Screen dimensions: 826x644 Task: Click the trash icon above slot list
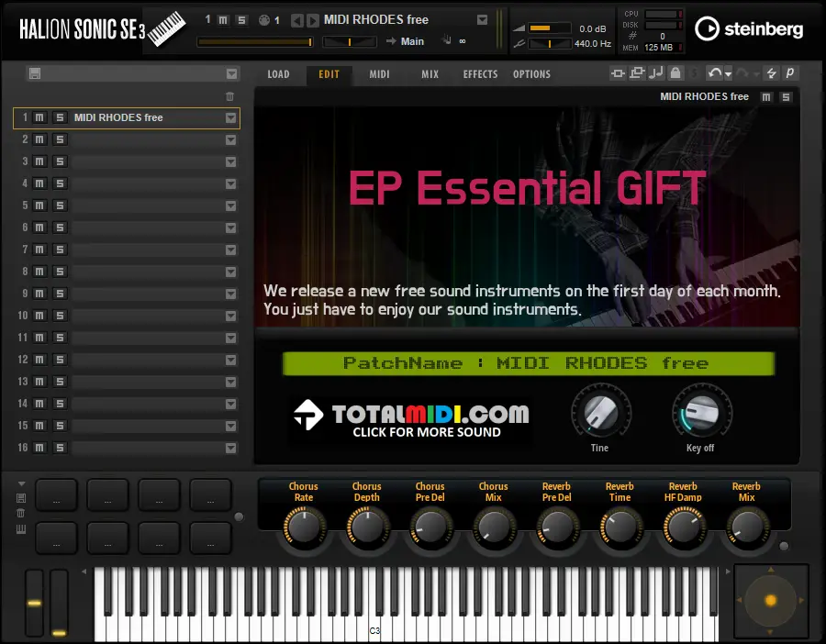point(229,96)
